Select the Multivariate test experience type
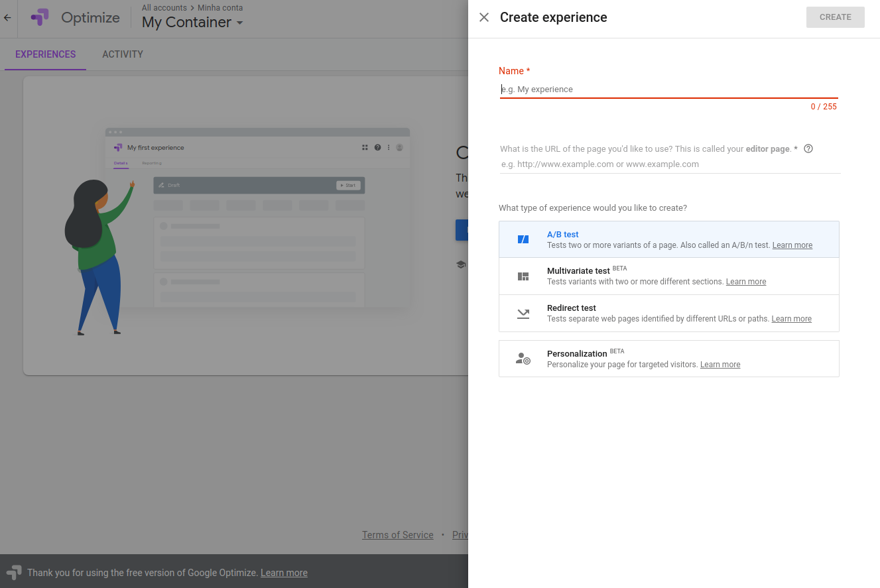The width and height of the screenshot is (880, 588). [x=669, y=276]
